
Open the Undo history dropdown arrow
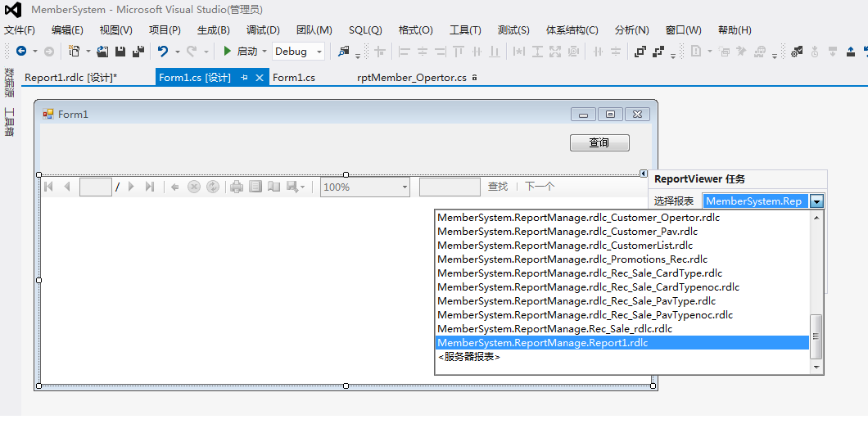click(177, 52)
